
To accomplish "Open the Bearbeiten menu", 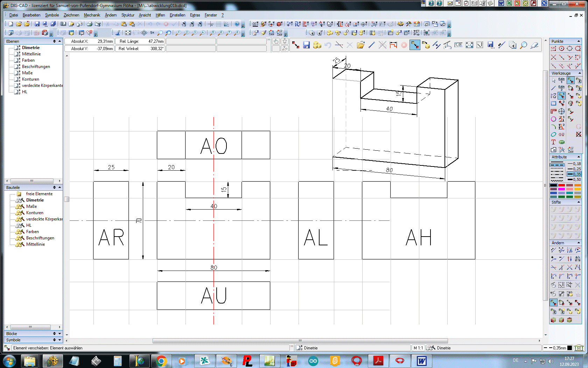I will (31, 15).
